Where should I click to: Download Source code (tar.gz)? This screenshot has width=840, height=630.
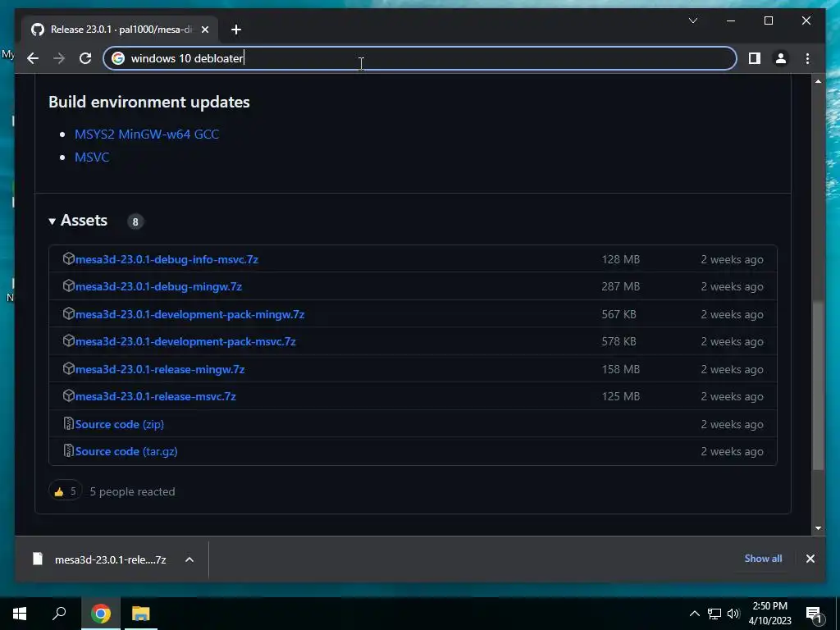pos(126,452)
